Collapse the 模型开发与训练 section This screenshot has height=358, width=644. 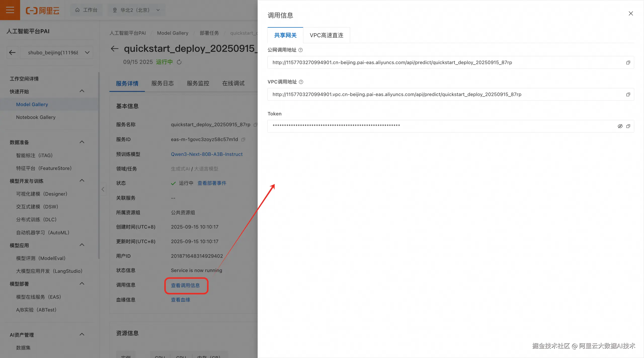click(82, 181)
